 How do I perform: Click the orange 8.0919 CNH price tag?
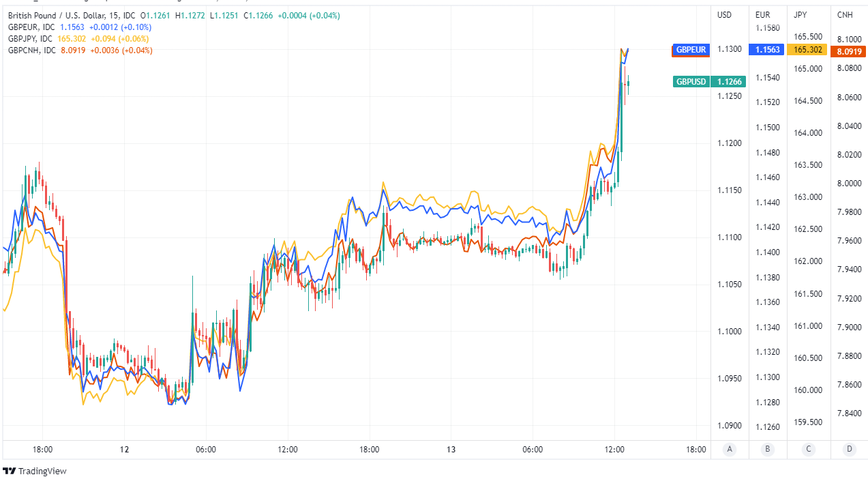click(x=849, y=51)
